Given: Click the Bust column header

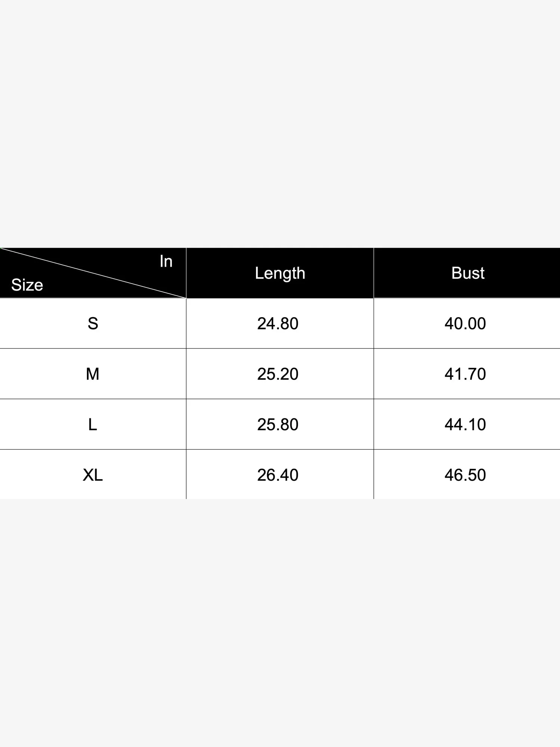Looking at the screenshot, I should (x=467, y=273).
